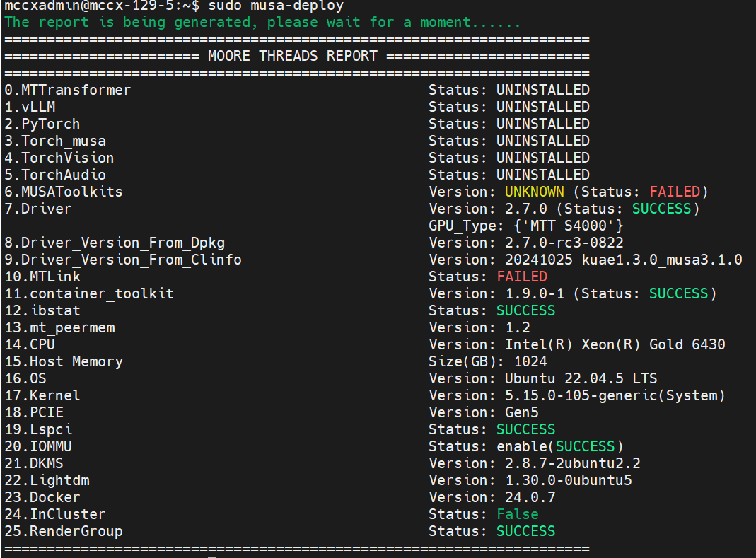756x558 pixels.
Task: Click UNINSTALLED status for Torch_musa
Action: pyautogui.click(x=543, y=141)
